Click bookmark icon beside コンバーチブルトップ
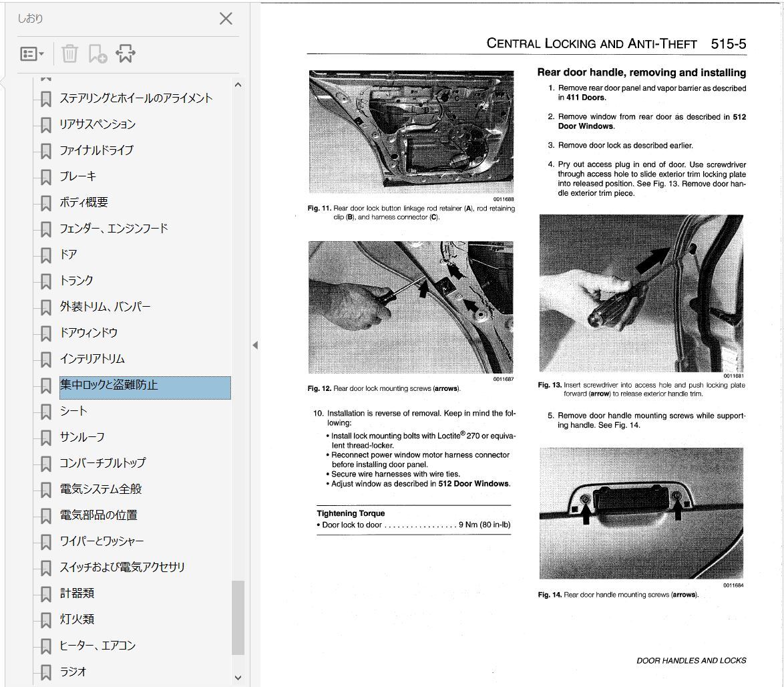The image size is (784, 687). [45, 464]
